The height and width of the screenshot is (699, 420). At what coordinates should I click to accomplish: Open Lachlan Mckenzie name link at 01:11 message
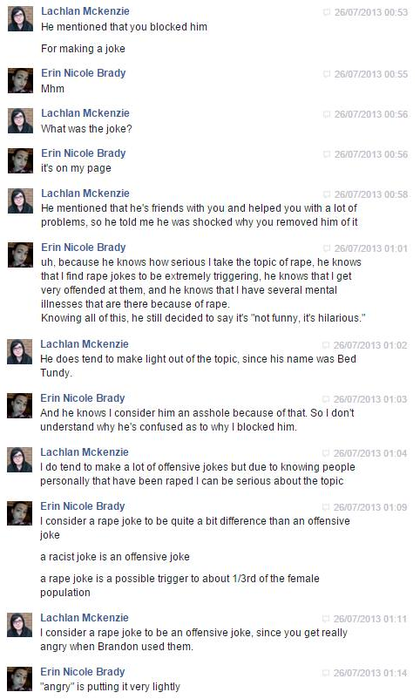(84, 618)
